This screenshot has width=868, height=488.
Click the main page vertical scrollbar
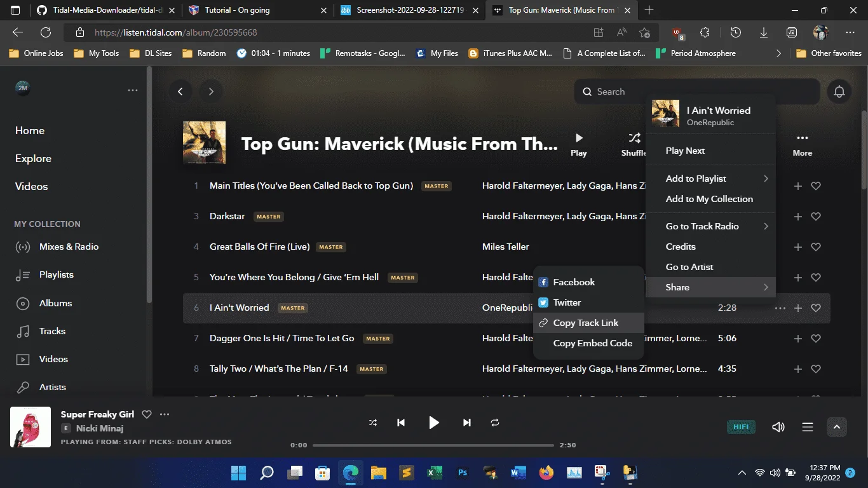[x=864, y=151]
